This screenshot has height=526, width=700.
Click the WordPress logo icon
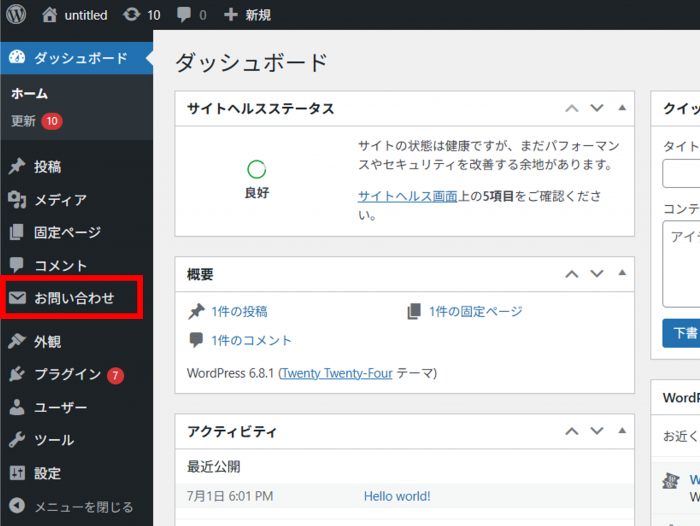pyautogui.click(x=17, y=15)
